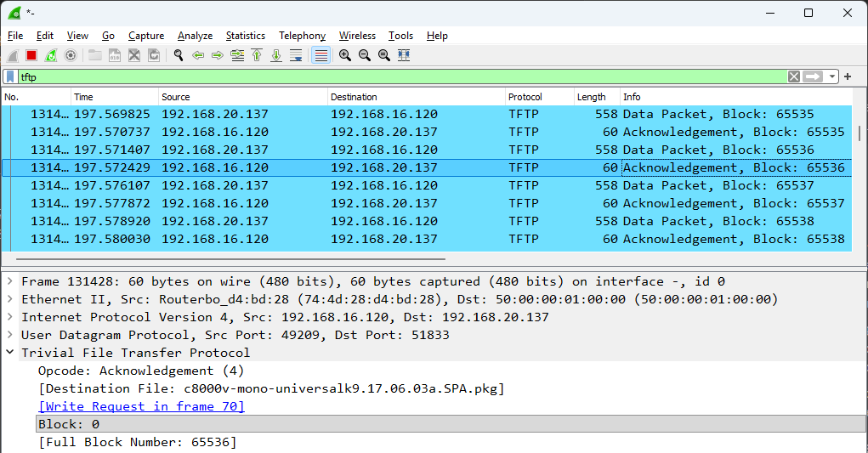Go back to previous packet arrow
Viewport: 868px width, 453px height.
coord(197,55)
